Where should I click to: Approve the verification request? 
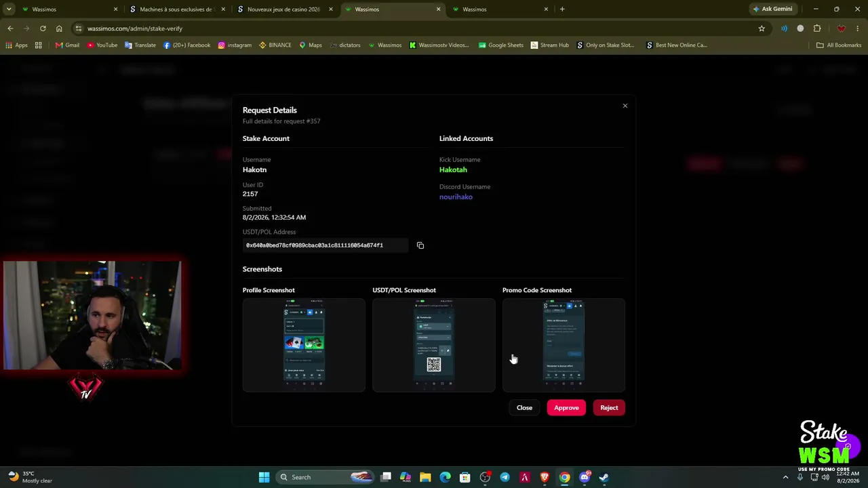[x=566, y=407]
